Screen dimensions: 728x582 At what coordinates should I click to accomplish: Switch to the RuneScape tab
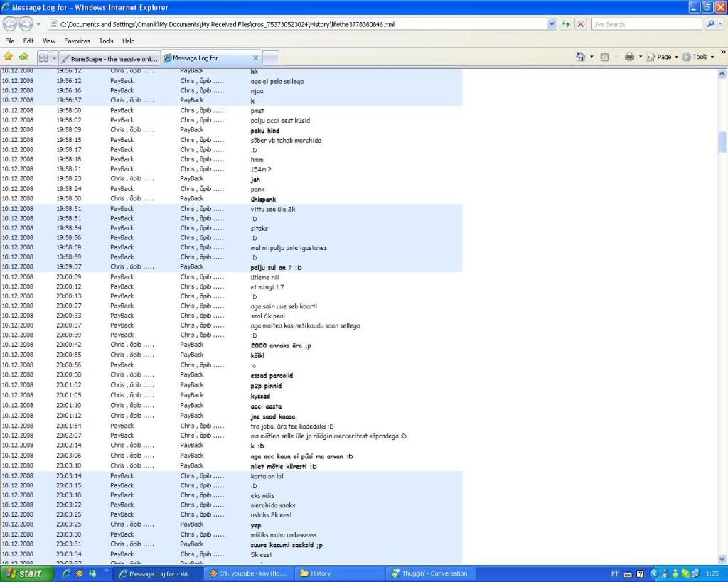pyautogui.click(x=109, y=58)
